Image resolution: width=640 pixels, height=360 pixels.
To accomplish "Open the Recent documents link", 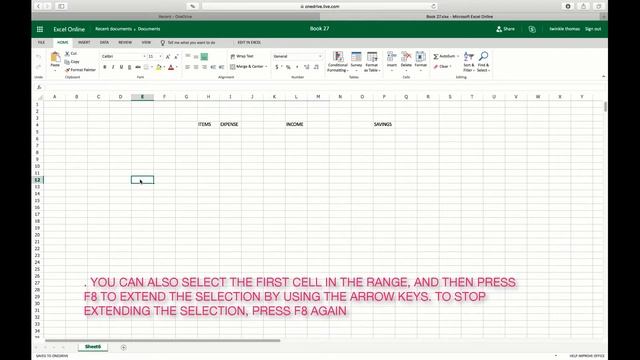I will click(113, 29).
